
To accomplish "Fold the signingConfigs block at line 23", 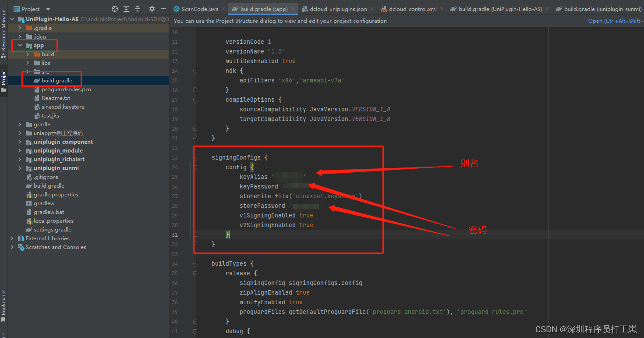I will click(195, 157).
